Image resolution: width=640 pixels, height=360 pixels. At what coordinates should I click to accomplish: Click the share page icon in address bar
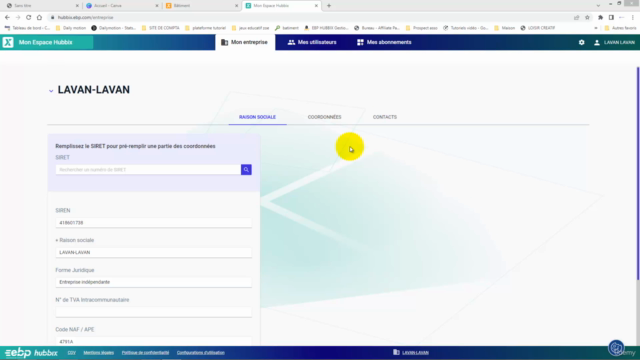click(x=576, y=18)
